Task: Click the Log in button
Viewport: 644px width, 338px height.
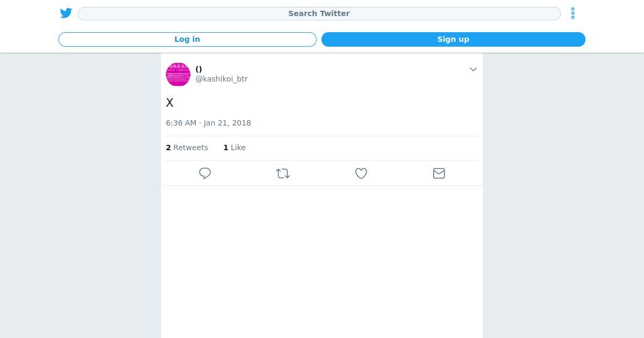Action: point(187,39)
